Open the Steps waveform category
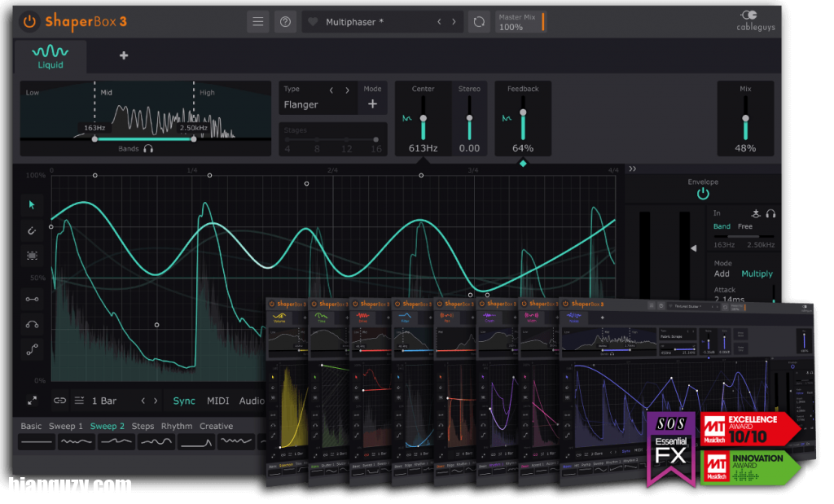Image resolution: width=834 pixels, height=504 pixels. point(143,426)
